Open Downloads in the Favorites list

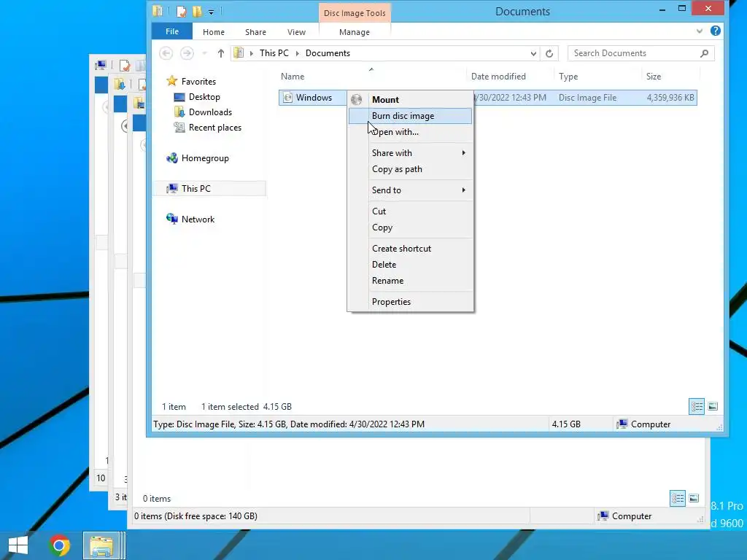tap(210, 112)
